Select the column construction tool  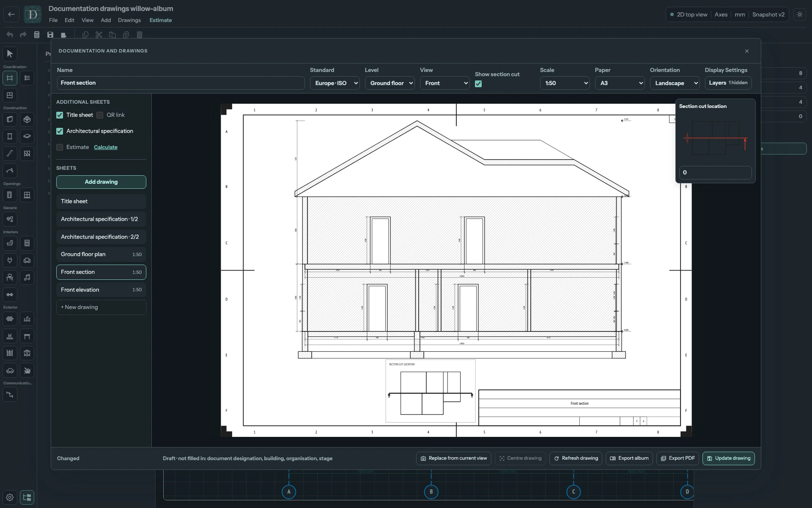pos(10,136)
